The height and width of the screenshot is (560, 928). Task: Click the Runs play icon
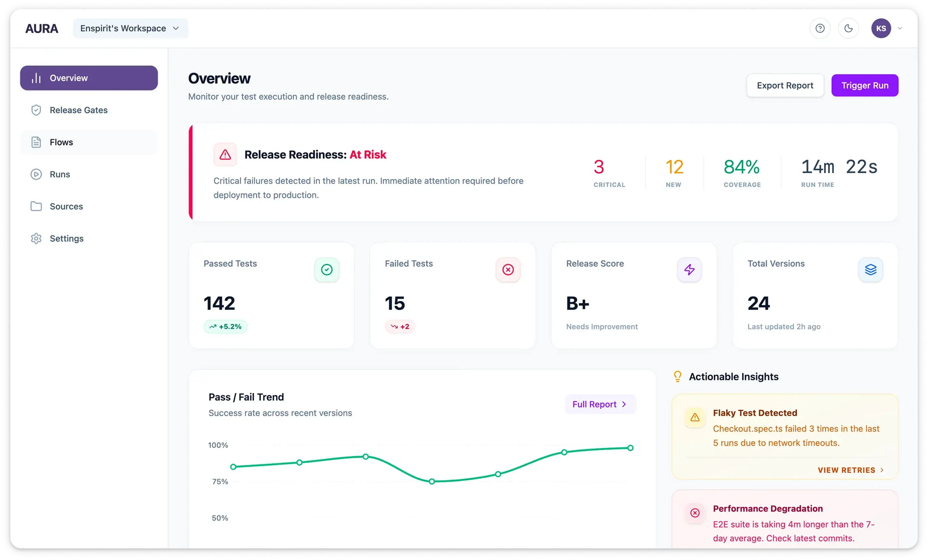(x=36, y=174)
